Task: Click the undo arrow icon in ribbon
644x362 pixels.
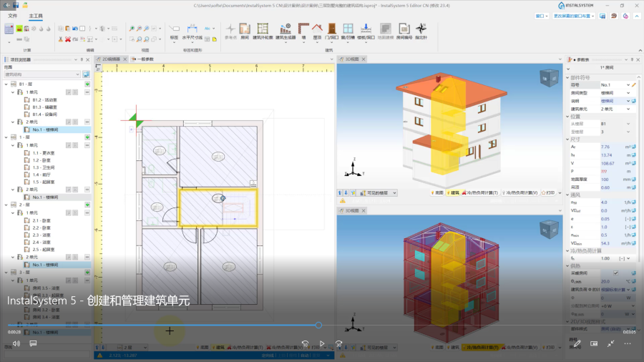Action: click(75, 29)
